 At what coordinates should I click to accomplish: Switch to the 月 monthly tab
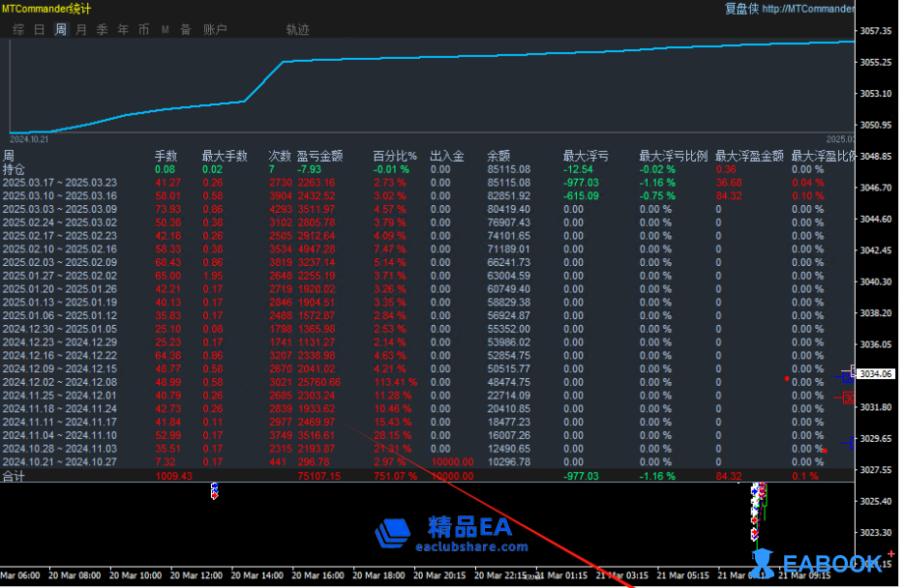coord(81,30)
